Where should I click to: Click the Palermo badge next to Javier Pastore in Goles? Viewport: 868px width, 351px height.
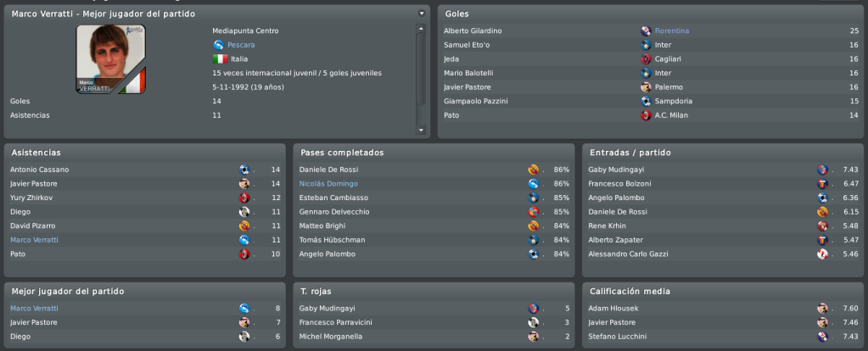646,87
